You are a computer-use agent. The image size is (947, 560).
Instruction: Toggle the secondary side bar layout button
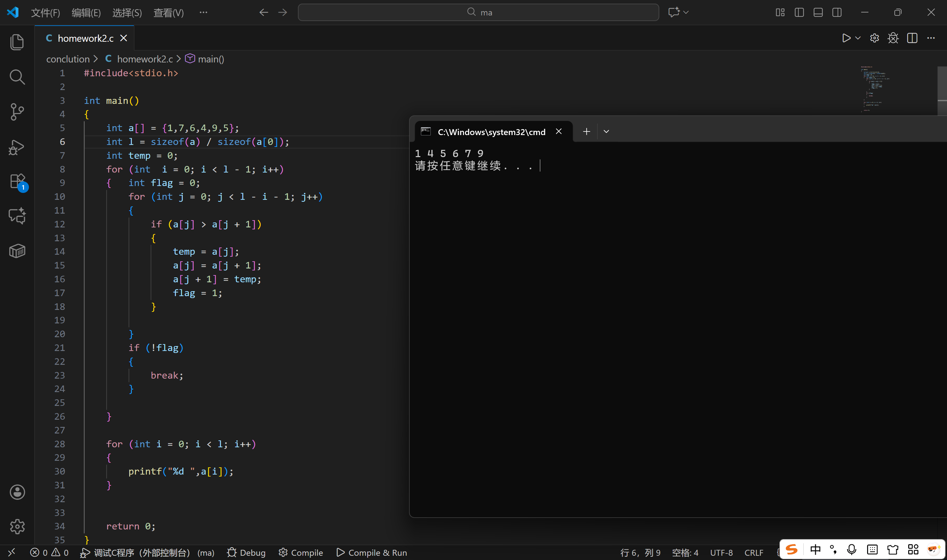point(837,12)
